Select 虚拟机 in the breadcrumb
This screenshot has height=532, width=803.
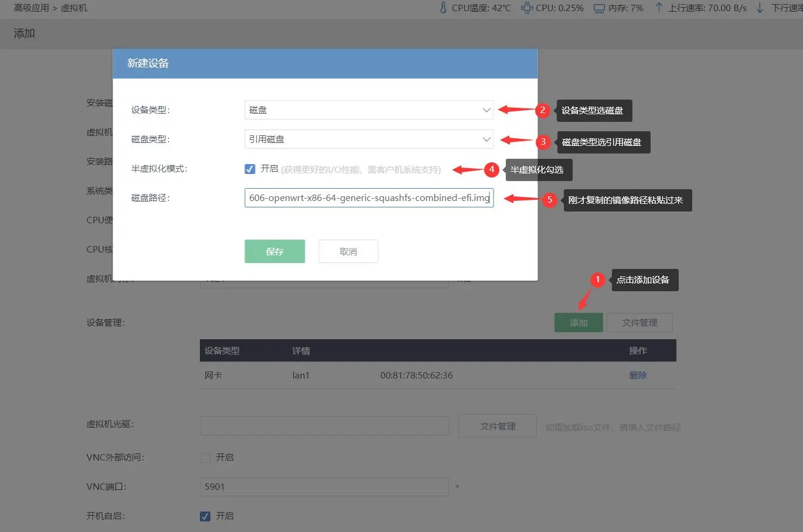(x=74, y=8)
